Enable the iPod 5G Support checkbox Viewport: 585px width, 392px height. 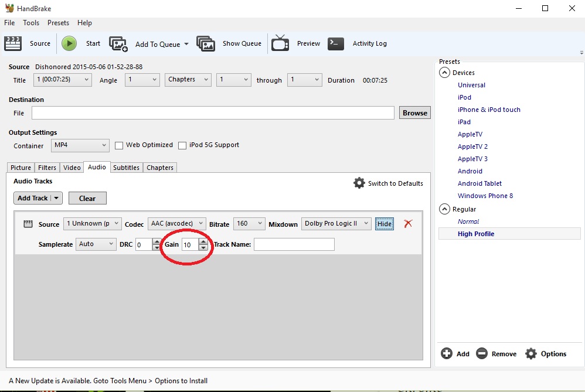click(x=182, y=145)
